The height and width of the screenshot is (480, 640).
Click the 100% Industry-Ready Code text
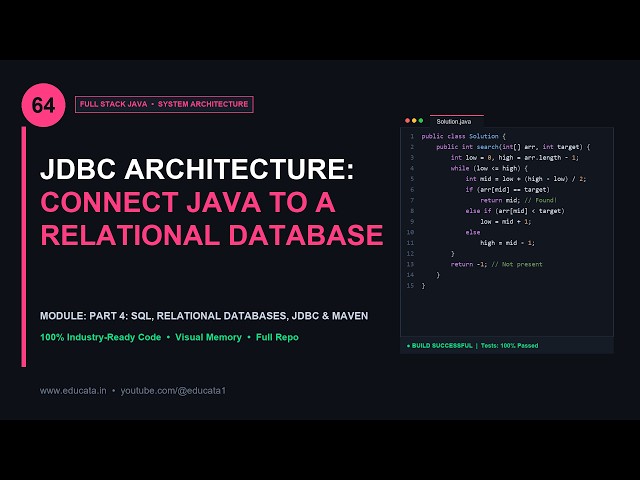click(x=100, y=338)
